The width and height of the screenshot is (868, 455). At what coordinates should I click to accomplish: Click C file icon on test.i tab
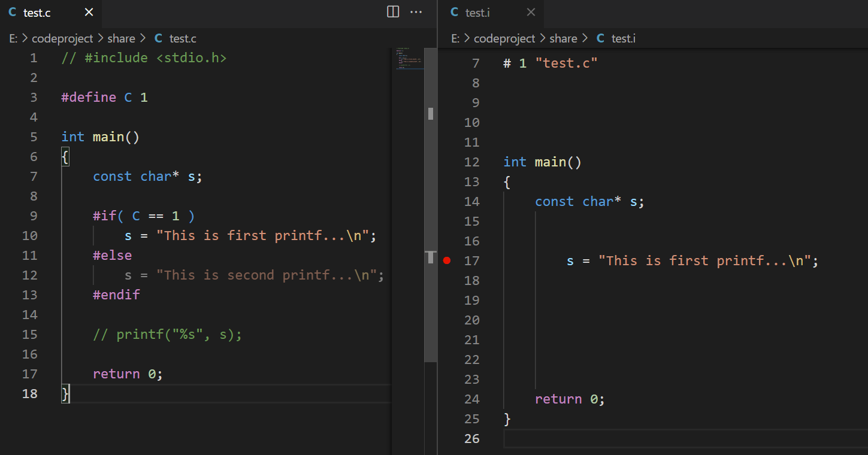455,13
